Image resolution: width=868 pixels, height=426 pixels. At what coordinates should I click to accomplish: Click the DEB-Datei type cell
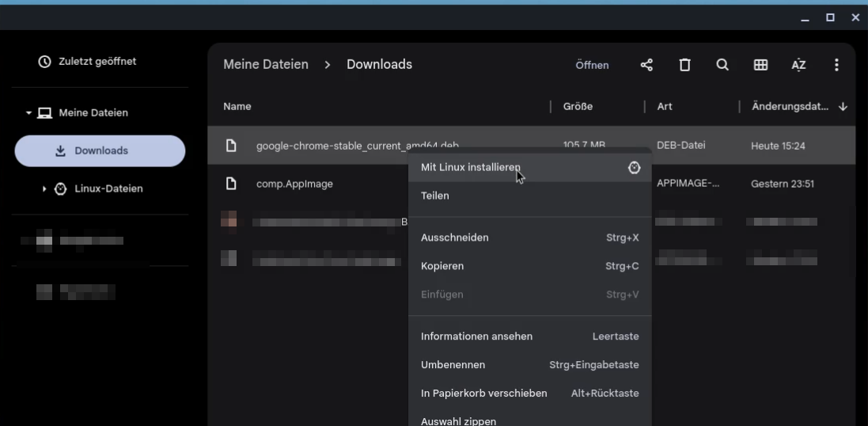pos(681,146)
